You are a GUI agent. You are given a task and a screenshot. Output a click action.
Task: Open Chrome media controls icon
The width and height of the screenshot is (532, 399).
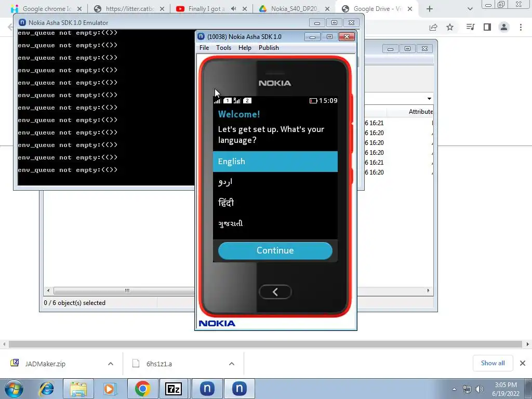pyautogui.click(x=470, y=27)
